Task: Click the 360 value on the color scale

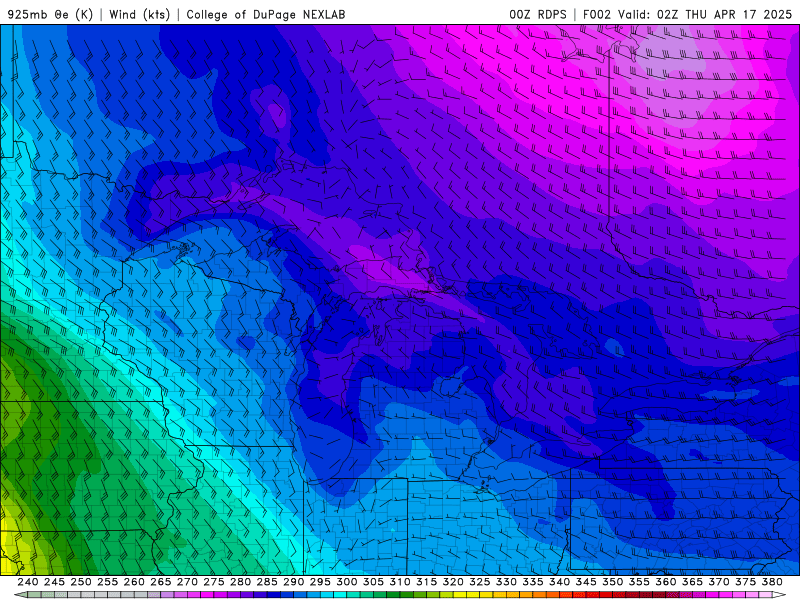Action: coord(665,582)
